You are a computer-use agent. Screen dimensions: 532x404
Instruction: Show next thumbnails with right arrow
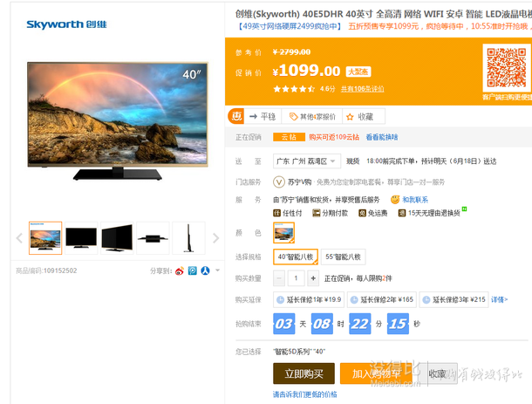(x=215, y=238)
